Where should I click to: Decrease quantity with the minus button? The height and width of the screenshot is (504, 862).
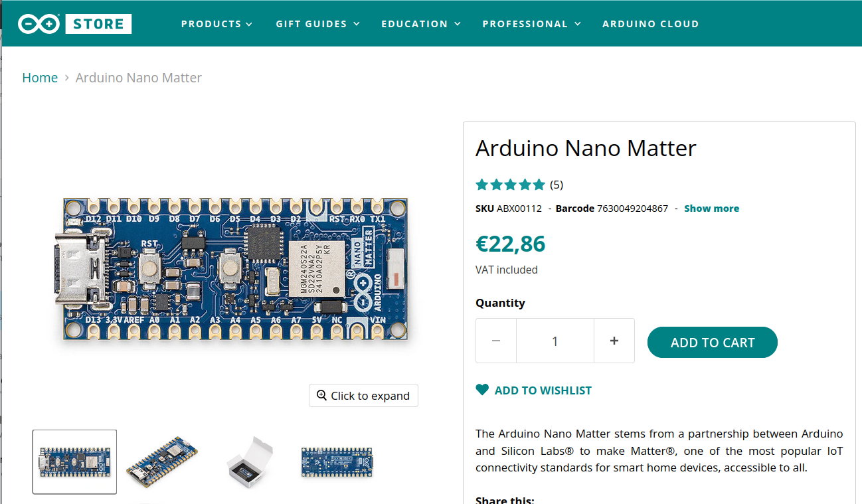495,341
